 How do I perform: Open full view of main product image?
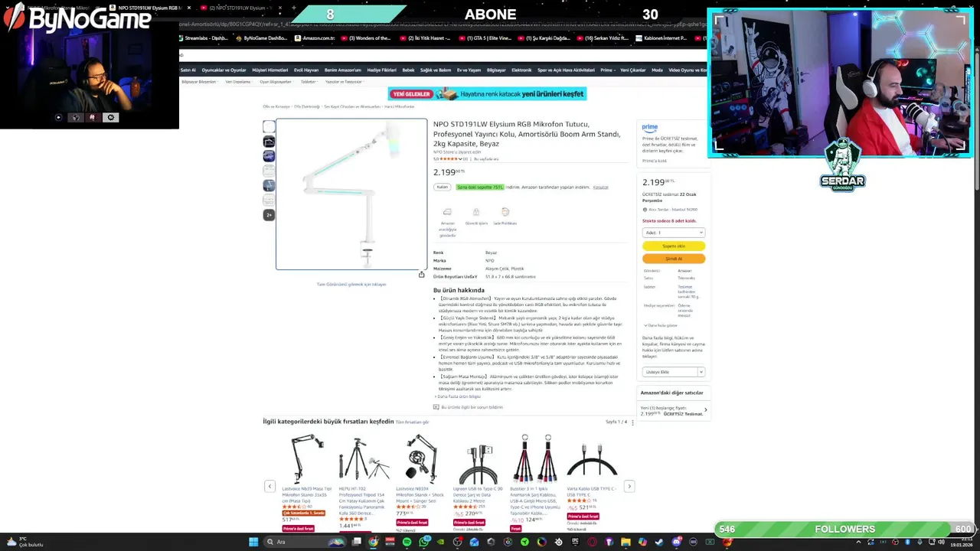351,194
